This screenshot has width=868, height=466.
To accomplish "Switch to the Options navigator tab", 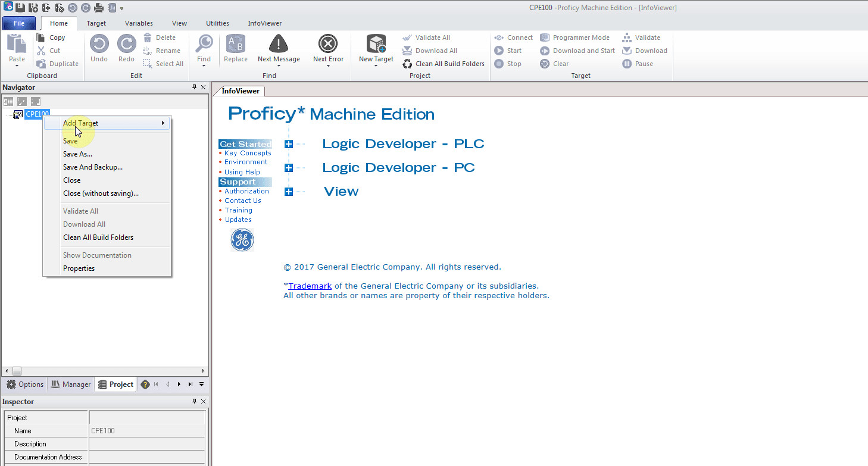I will point(25,384).
